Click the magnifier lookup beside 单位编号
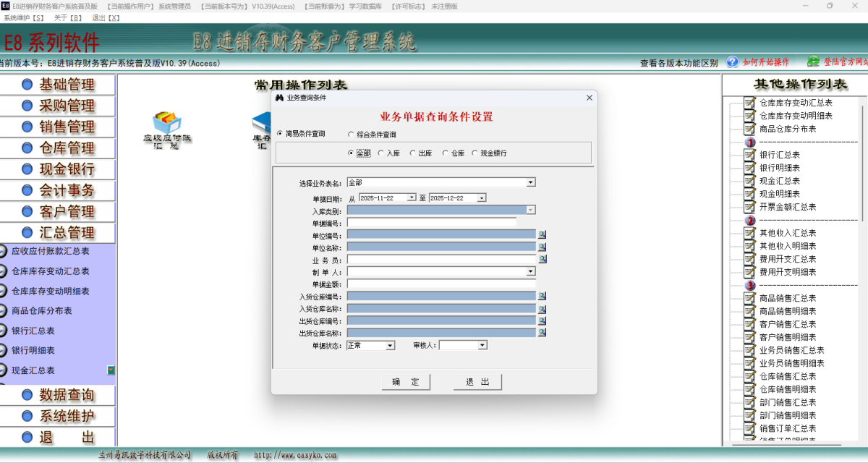Image resolution: width=868 pixels, height=463 pixels. point(542,234)
